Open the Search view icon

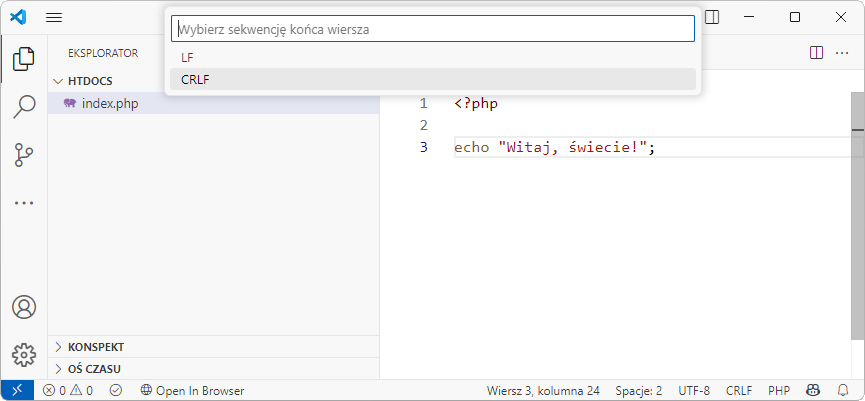[24, 107]
